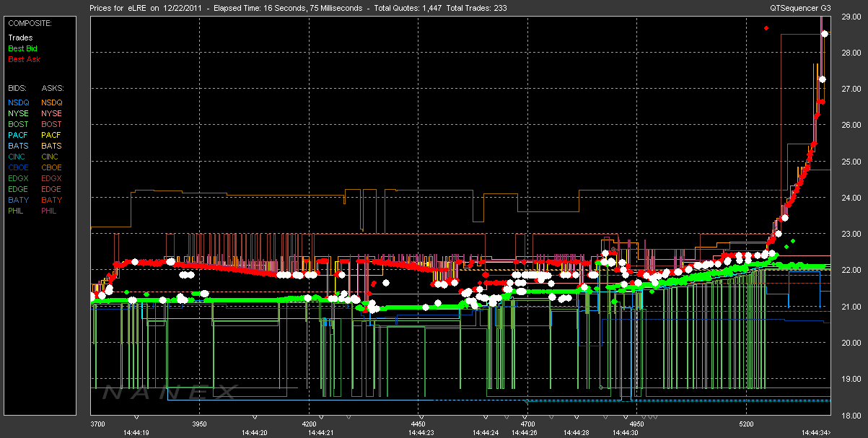The image size is (868, 438).
Task: Select BOST under the BIDS legend
Action: [19, 124]
